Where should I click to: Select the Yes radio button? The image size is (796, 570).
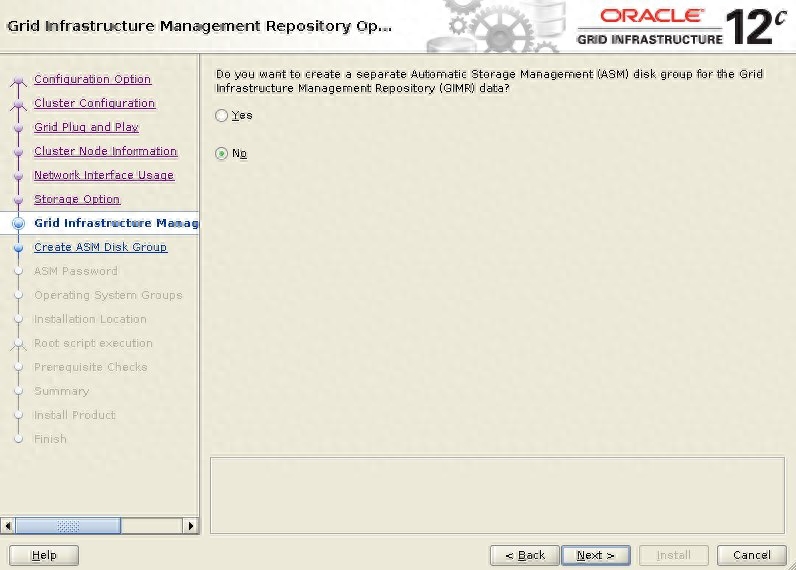point(222,116)
